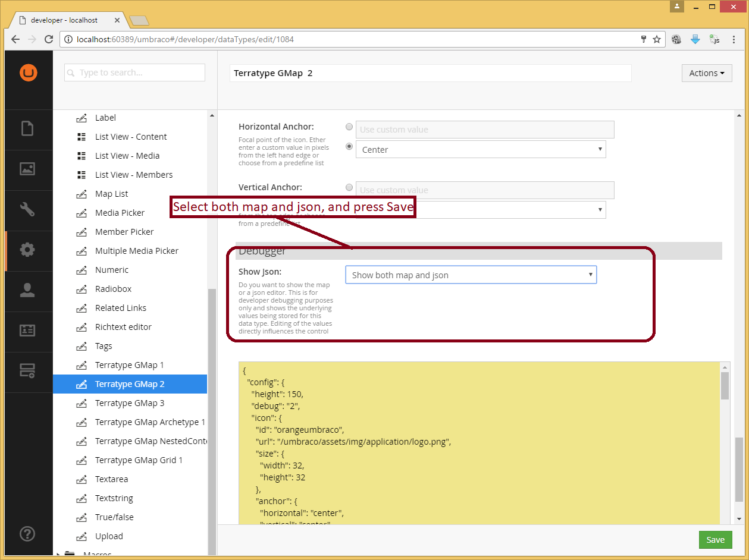749x560 pixels.
Task: Open the Tags data type
Action: click(104, 346)
